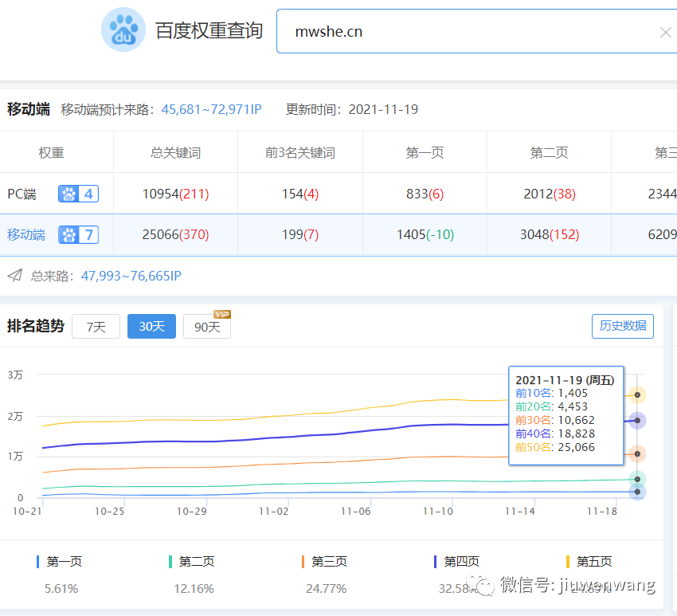Click the tooltip 前10名: 1,405 line
The width and height of the screenshot is (677, 616).
(552, 393)
